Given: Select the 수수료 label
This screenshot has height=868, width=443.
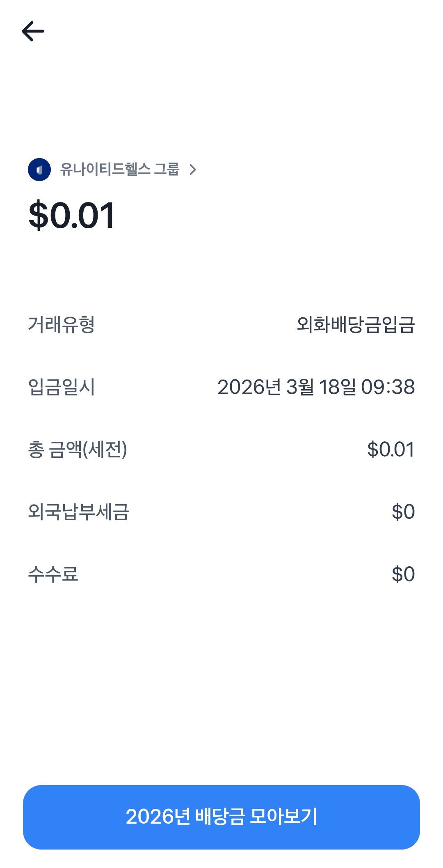Looking at the screenshot, I should point(53,574).
